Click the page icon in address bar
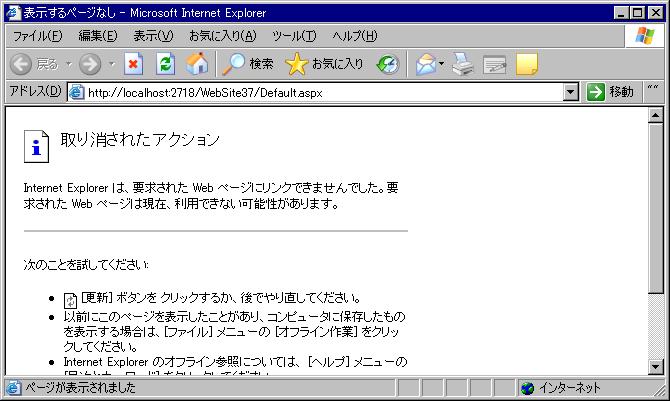 76,92
